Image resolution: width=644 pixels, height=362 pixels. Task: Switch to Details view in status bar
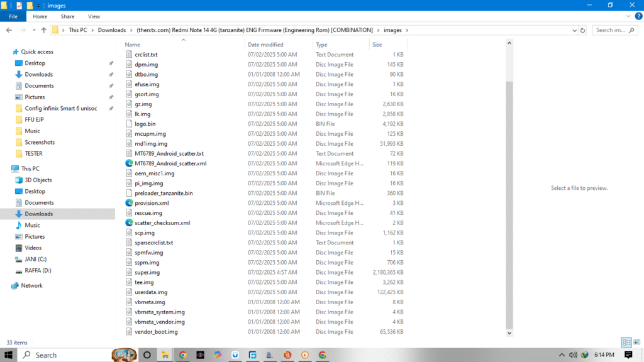(x=626, y=343)
